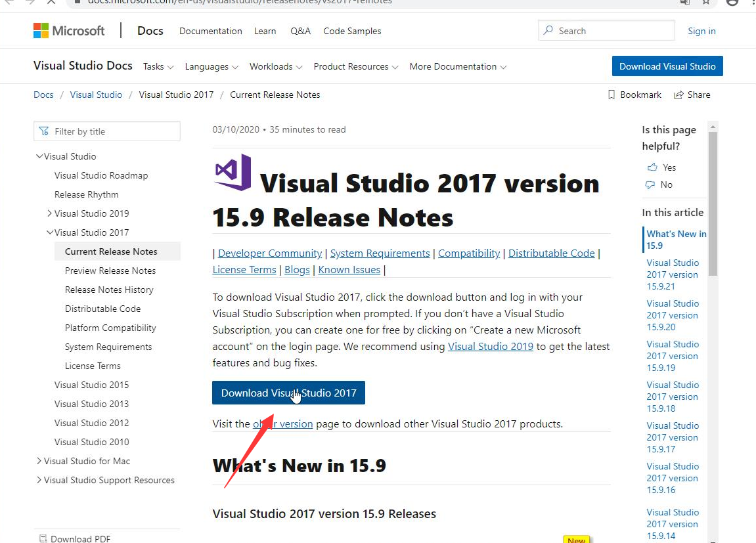756x543 pixels.
Task: Expand the Visual Studio for Mac node
Action: 39,461
